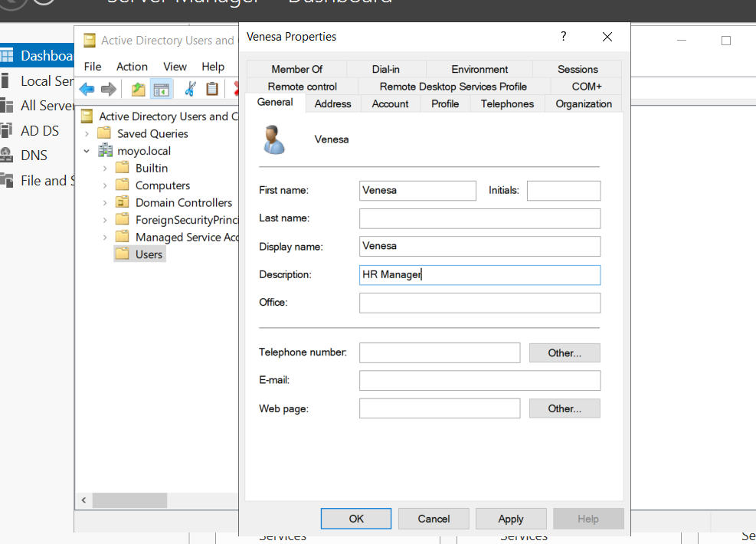Open DNS in Server Manager sidebar

[34, 156]
